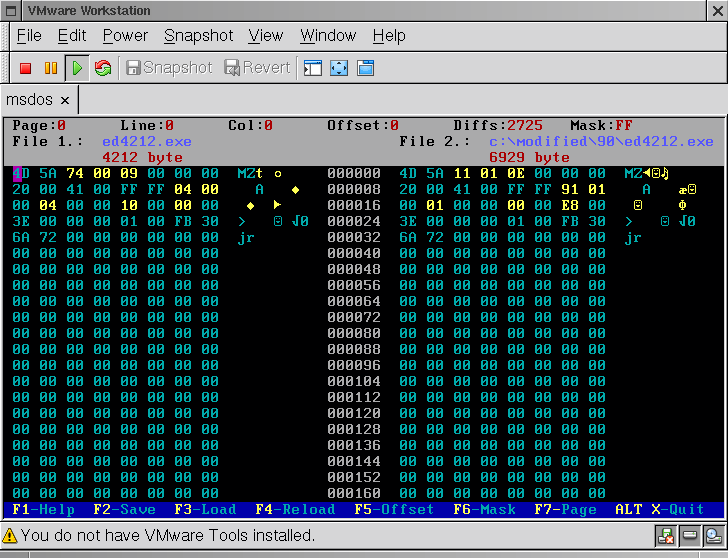Image resolution: width=728 pixels, height=558 pixels.
Task: Close the msdos tab with its x
Action: pyautogui.click(x=65, y=100)
